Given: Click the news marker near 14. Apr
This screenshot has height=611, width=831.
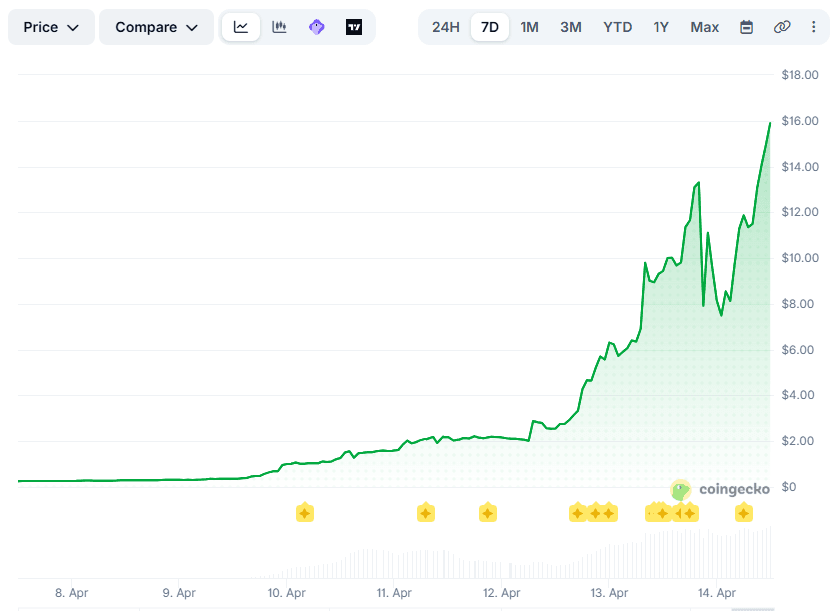Looking at the screenshot, I should point(744,513).
